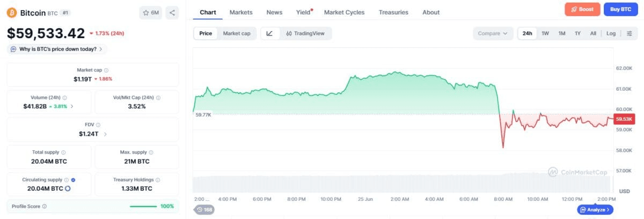The width and height of the screenshot is (644, 219).
Task: Open Why is BTC's price down today
Action: tap(57, 49)
